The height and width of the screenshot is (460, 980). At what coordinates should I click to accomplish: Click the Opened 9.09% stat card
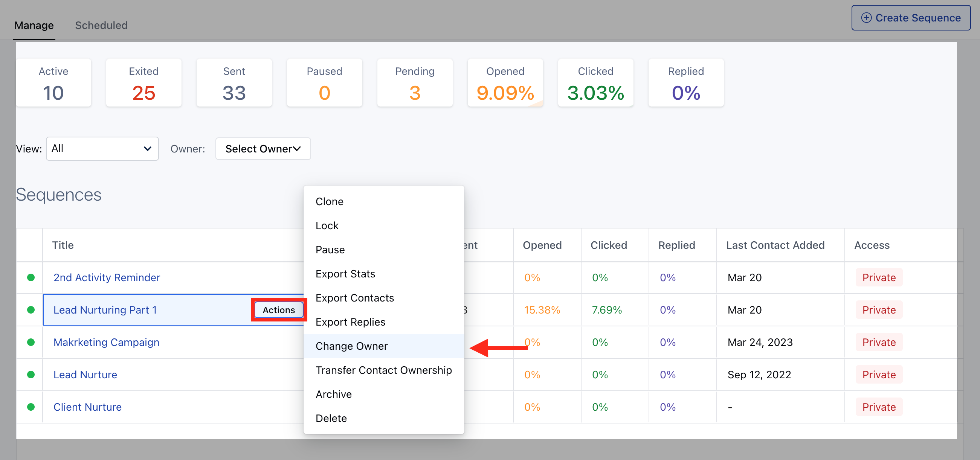(x=505, y=82)
